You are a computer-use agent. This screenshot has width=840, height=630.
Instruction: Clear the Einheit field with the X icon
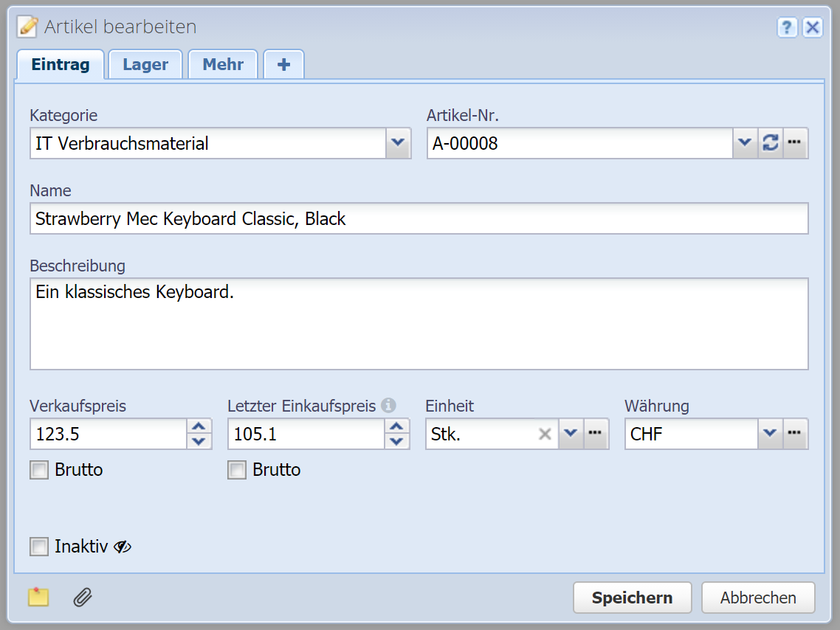point(545,434)
